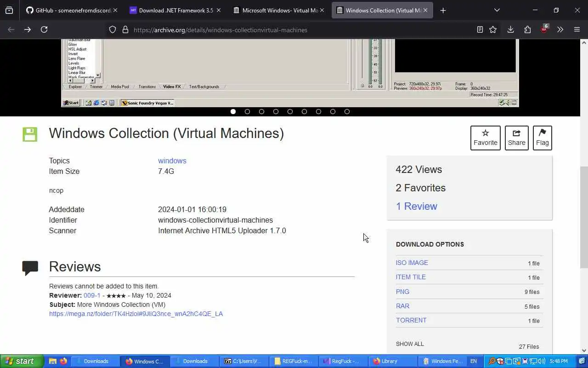Select the fifth carousel dot

coord(290,111)
